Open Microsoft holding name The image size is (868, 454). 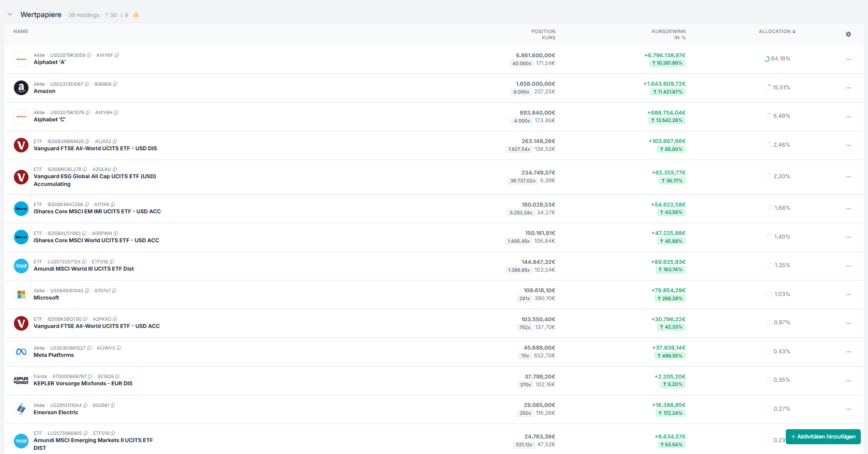coord(47,298)
